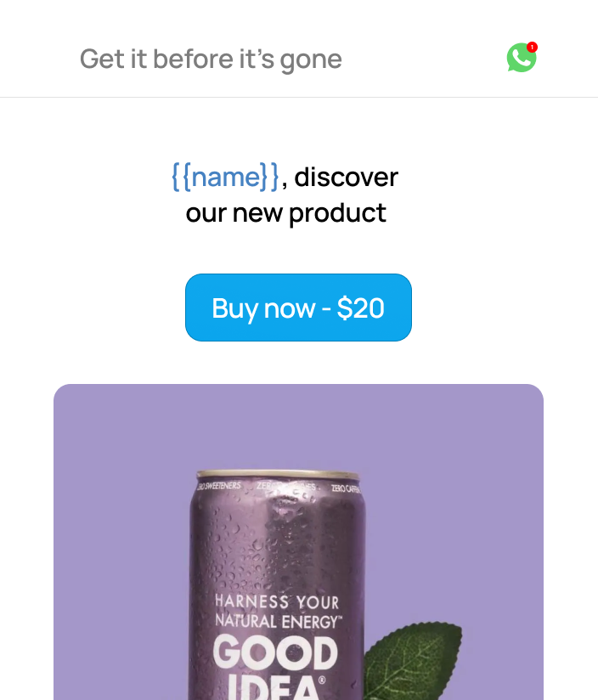Screen dimensions: 598x700
Task: Click the Buy now - $20 button
Action: (x=298, y=308)
